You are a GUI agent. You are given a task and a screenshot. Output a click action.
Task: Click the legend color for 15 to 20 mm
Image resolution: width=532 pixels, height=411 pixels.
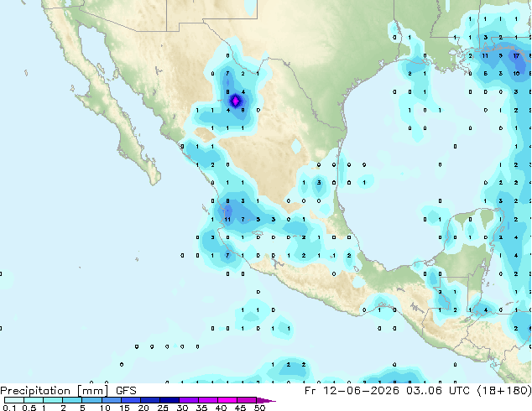point(130,400)
